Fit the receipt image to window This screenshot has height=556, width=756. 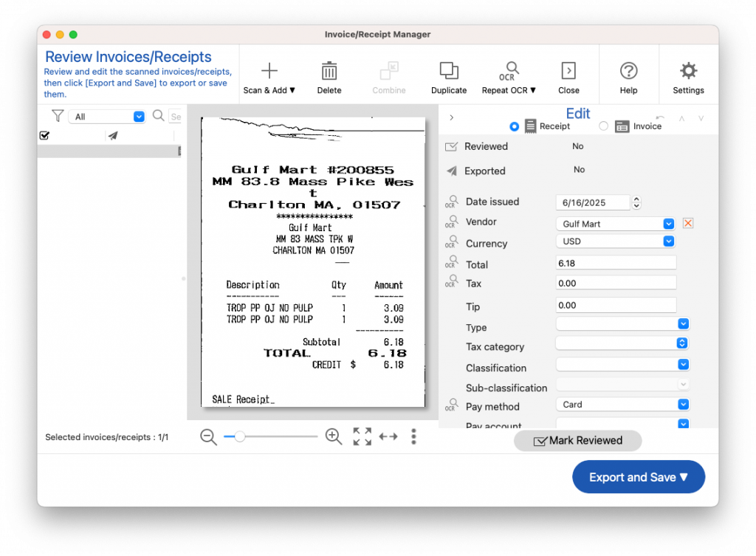coord(362,436)
